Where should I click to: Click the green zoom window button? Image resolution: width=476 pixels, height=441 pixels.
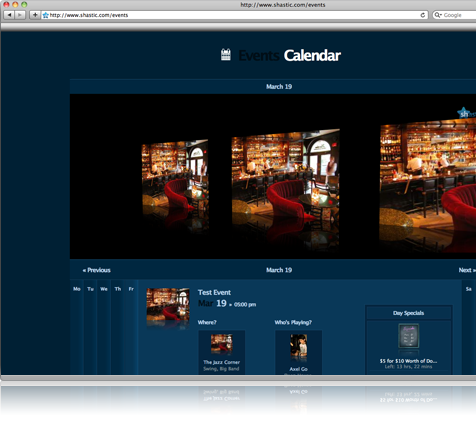24,5
